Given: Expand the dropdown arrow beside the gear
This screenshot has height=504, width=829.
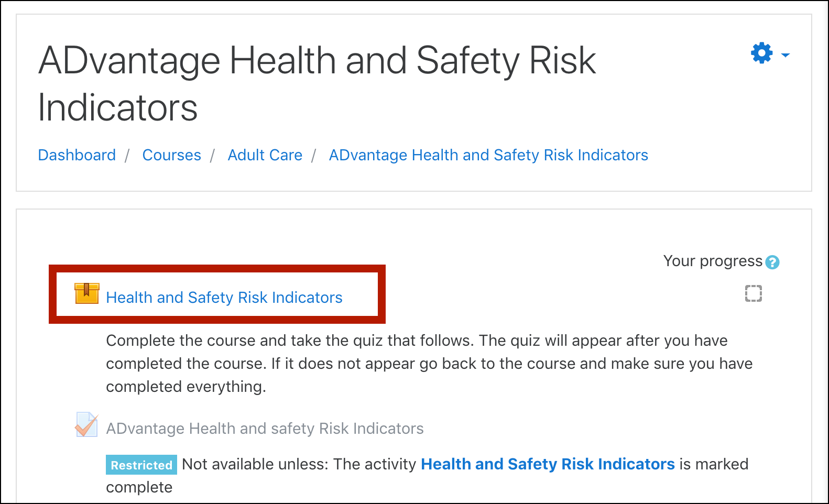Looking at the screenshot, I should click(x=785, y=54).
